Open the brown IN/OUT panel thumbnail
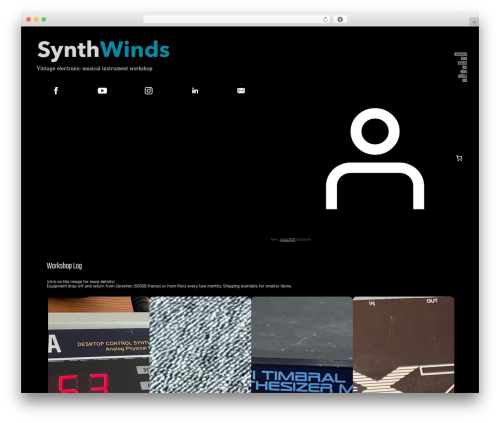This screenshot has width=500, height=423. pos(403,345)
